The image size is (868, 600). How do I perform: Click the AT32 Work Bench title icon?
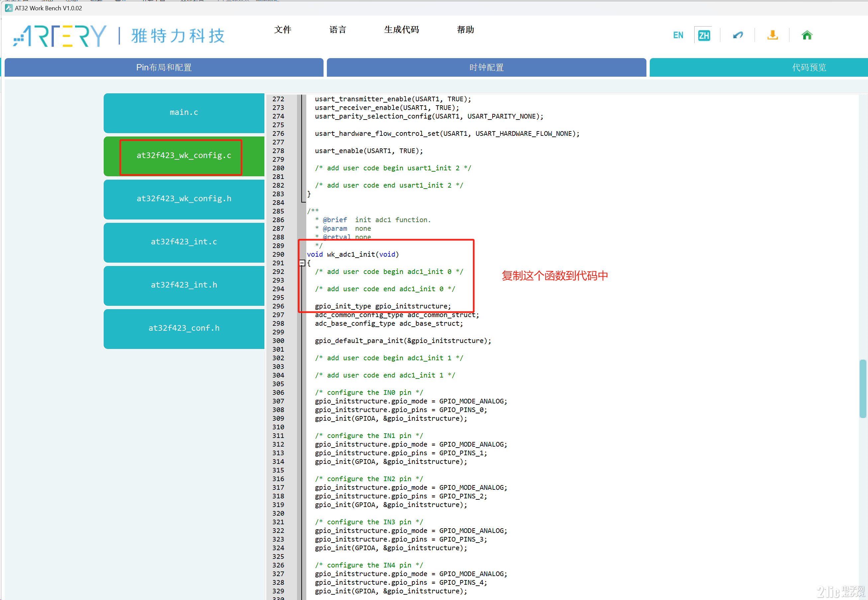point(8,8)
